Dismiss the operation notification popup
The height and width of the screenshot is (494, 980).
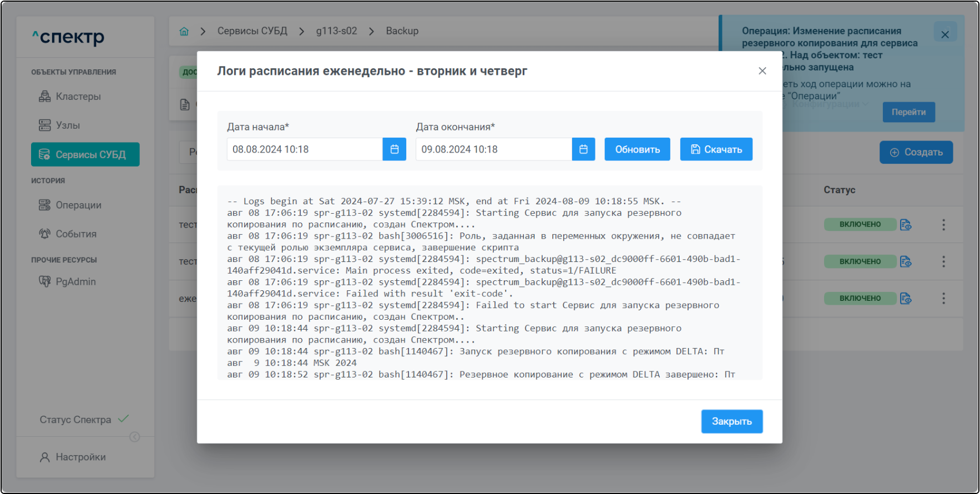(x=944, y=34)
